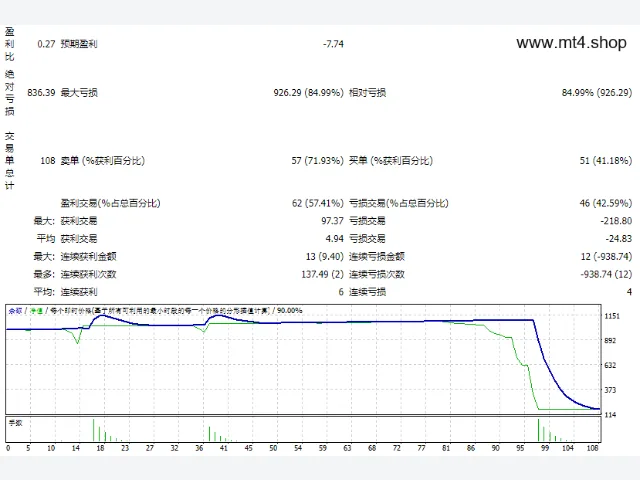The height and width of the screenshot is (480, 640).
Task: Click the average loss trade value -24.83
Action: tap(618, 238)
